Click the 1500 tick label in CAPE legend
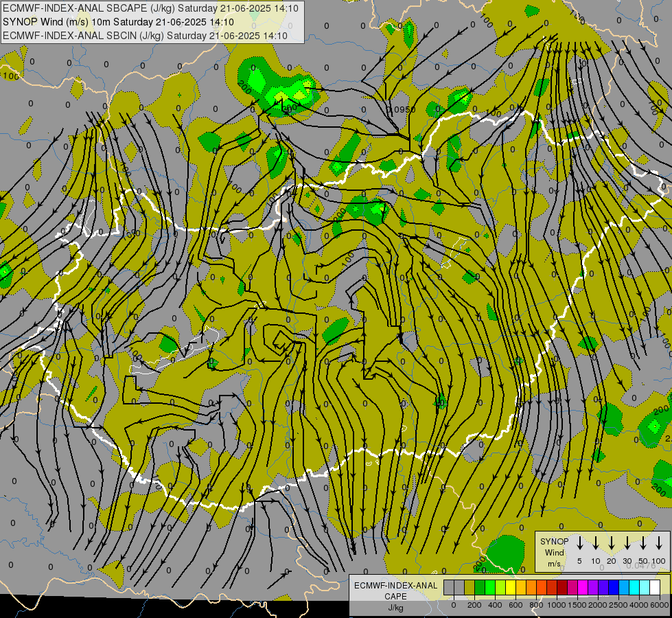 pyautogui.click(x=577, y=605)
